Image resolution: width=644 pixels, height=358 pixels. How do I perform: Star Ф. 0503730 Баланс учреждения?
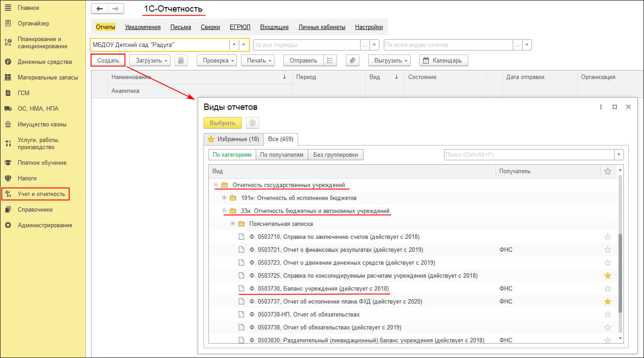(x=607, y=289)
